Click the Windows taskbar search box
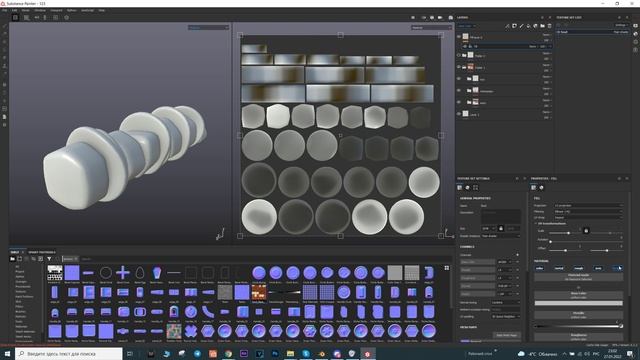Viewport: 640px width, 360px height. pyautogui.click(x=69, y=354)
